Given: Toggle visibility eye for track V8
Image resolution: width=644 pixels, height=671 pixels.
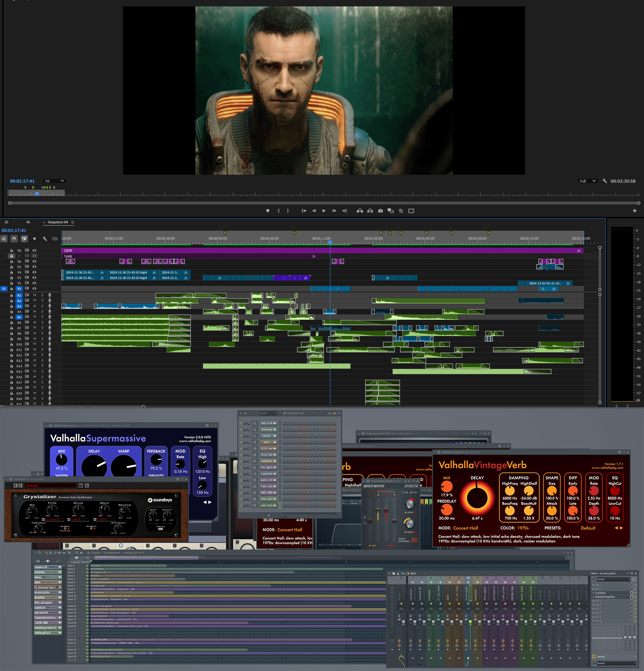Looking at the screenshot, I should coord(34,250).
